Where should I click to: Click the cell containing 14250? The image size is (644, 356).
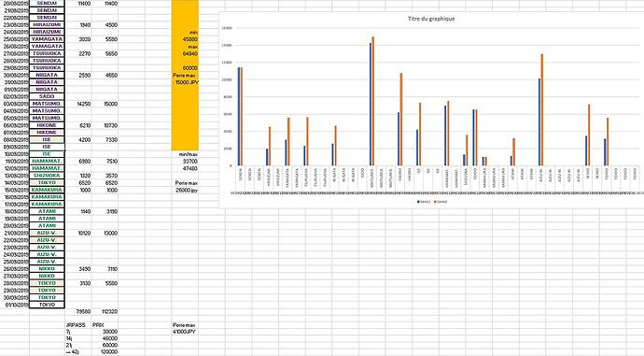click(78, 104)
